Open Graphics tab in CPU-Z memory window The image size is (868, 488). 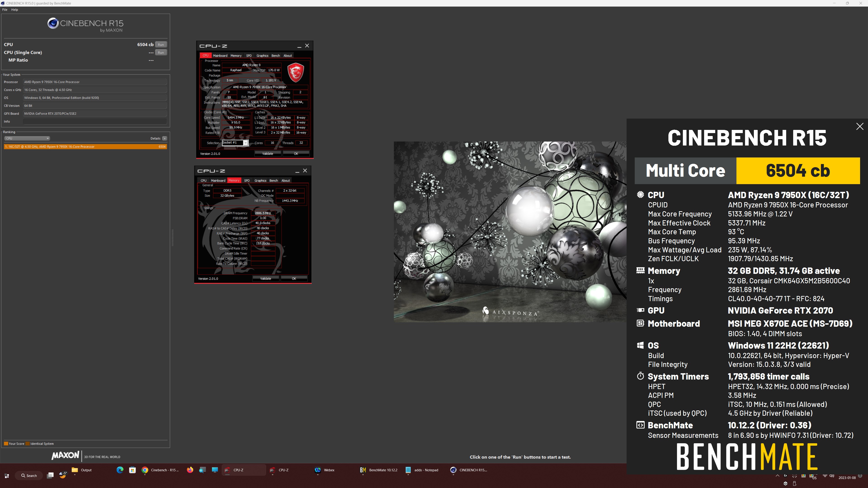(260, 181)
